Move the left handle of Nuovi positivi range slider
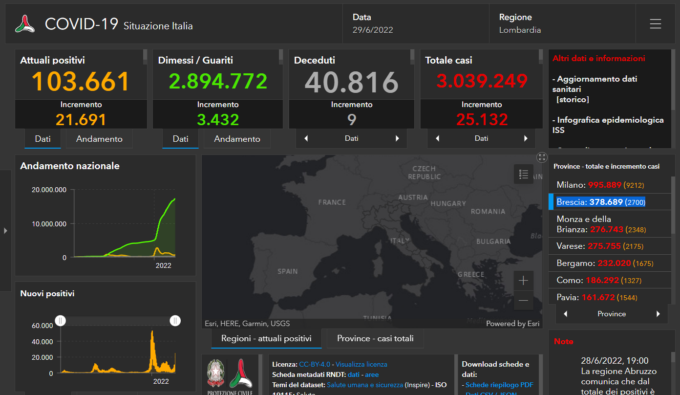This screenshot has height=395, width=680. (x=60, y=321)
